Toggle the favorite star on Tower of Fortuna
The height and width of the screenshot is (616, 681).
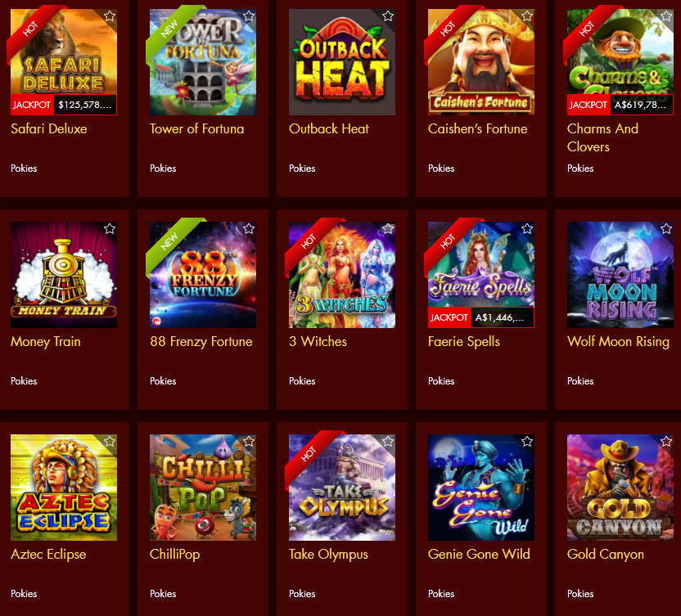[x=249, y=16]
